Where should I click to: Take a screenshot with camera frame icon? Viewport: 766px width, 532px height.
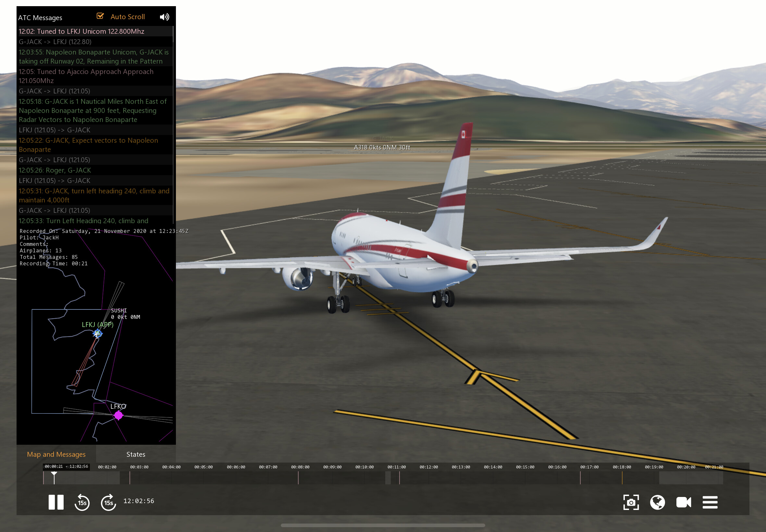[x=631, y=502]
